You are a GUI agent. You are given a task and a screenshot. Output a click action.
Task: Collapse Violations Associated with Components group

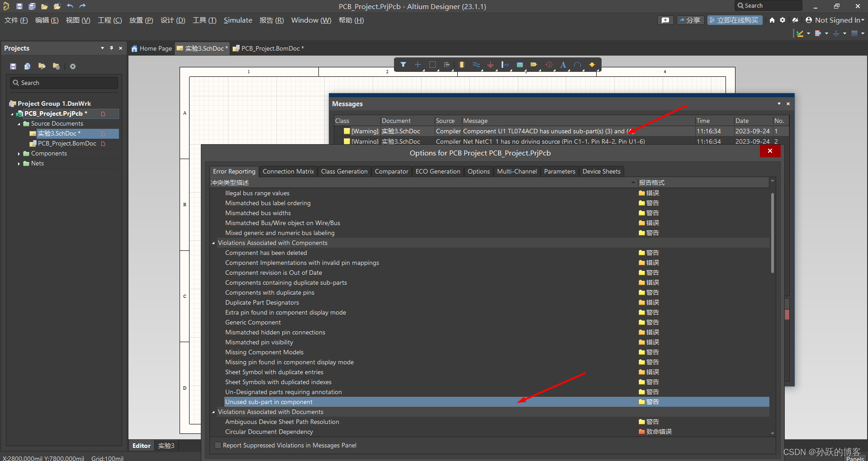pyautogui.click(x=213, y=243)
